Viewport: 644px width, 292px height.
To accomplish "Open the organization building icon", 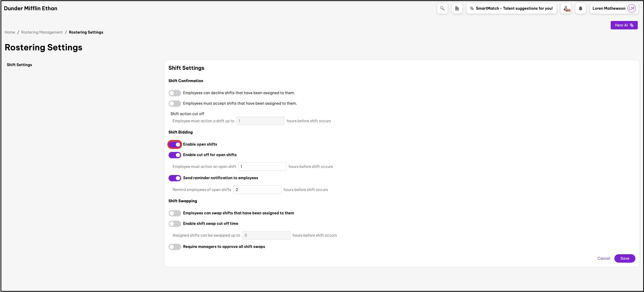I will [457, 8].
